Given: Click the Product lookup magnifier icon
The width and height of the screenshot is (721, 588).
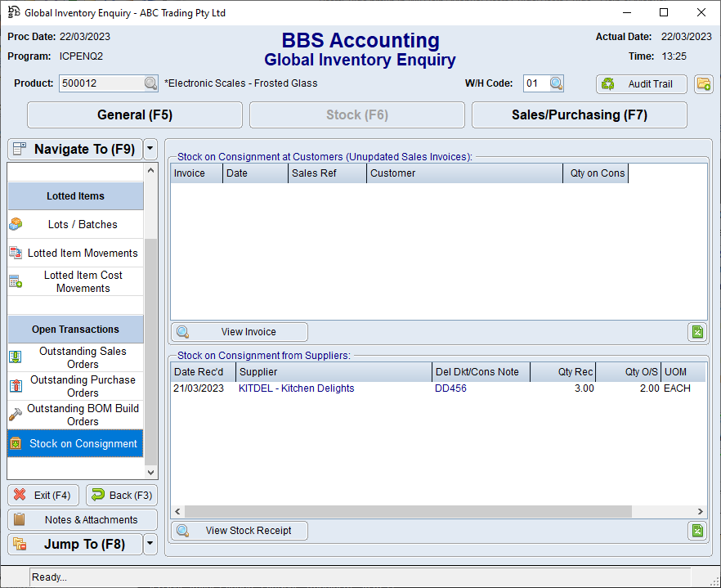Looking at the screenshot, I should click(150, 83).
